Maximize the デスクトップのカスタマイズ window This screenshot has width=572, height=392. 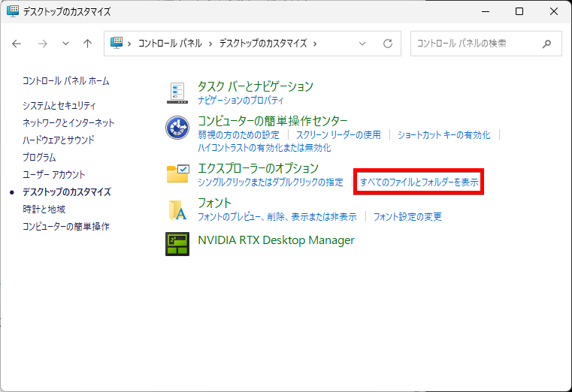click(x=519, y=12)
